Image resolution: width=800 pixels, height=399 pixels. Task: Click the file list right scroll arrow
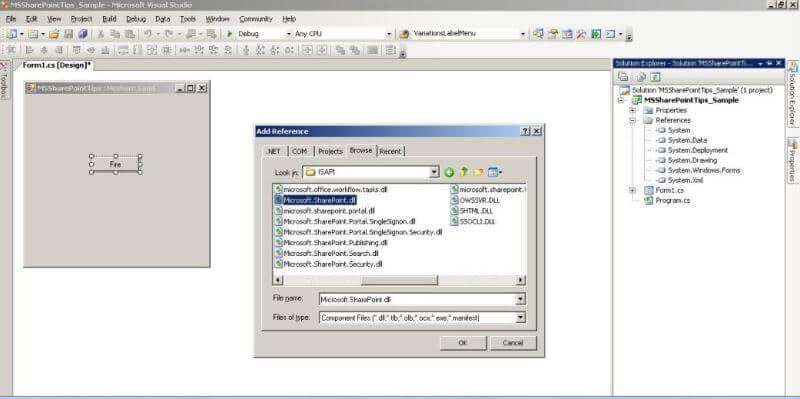coord(520,280)
